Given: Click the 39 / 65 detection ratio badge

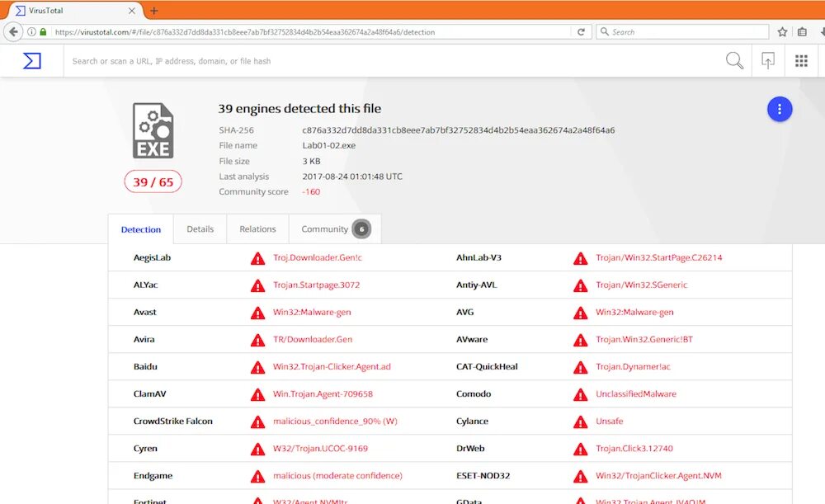Looking at the screenshot, I should point(153,182).
